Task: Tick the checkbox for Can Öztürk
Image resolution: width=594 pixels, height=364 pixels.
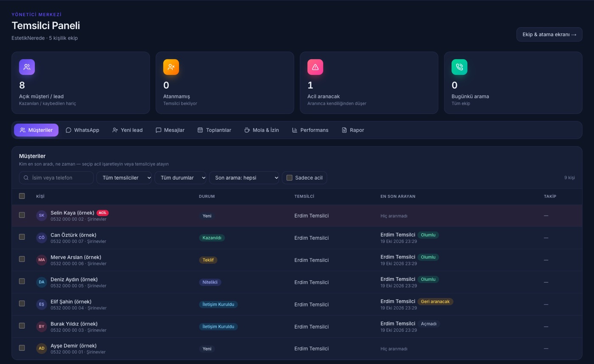Action: (x=22, y=237)
